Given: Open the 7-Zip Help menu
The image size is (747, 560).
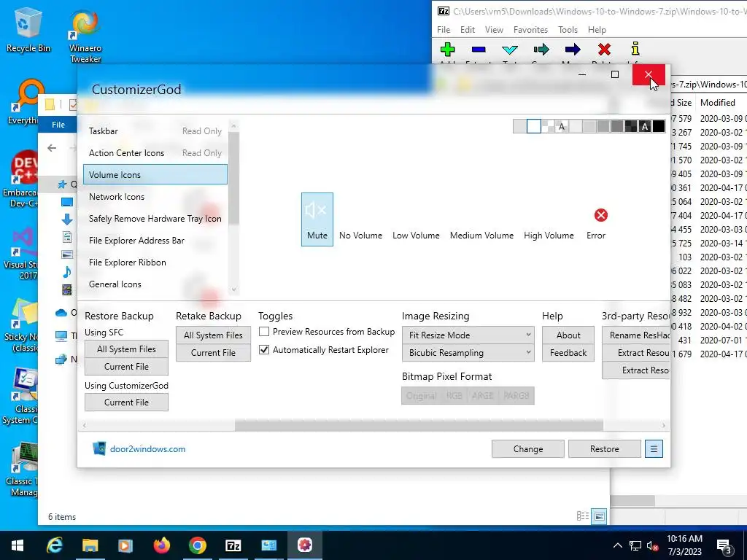Looking at the screenshot, I should tap(597, 29).
